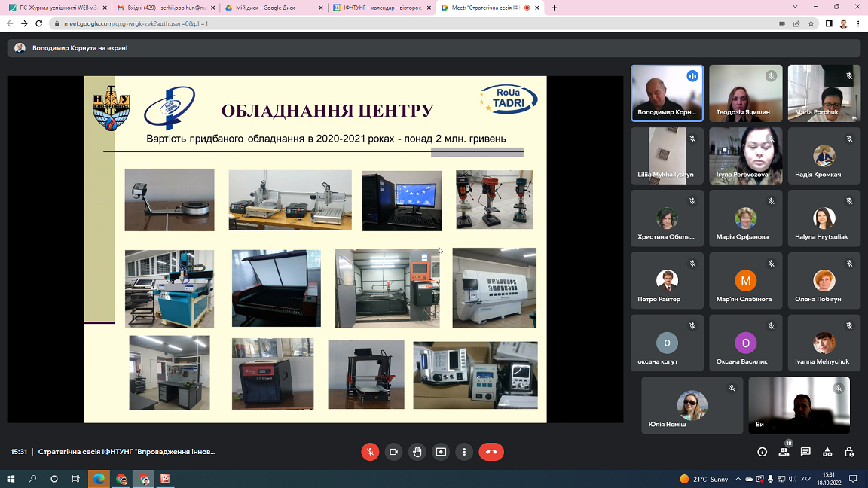Viewport: 868px width, 488px height.
Task: Open Chrome menu with three dots
Action: [x=858, y=23]
